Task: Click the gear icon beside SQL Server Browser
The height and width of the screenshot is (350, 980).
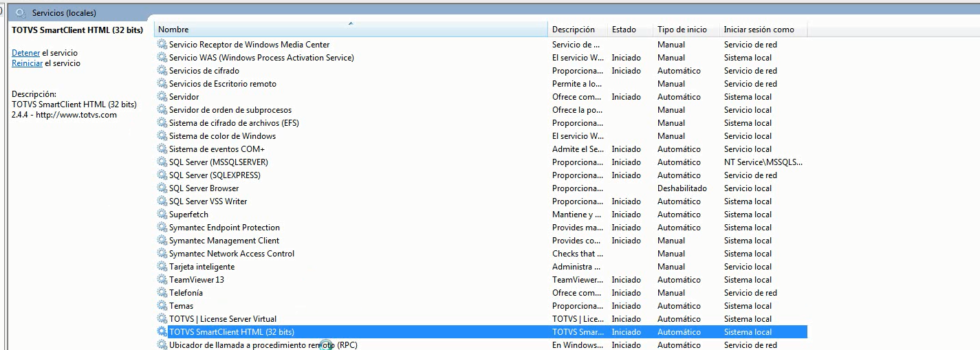Action: click(162, 188)
